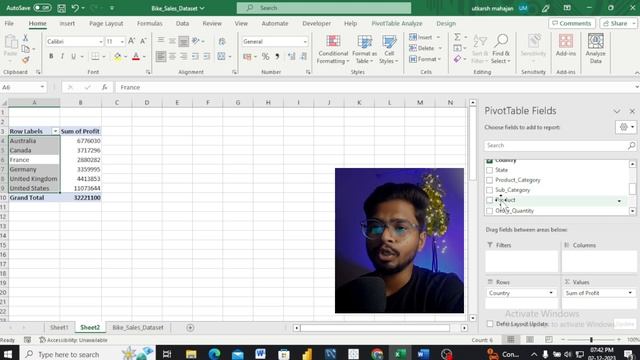Open the Design ribbon tab

tap(446, 24)
